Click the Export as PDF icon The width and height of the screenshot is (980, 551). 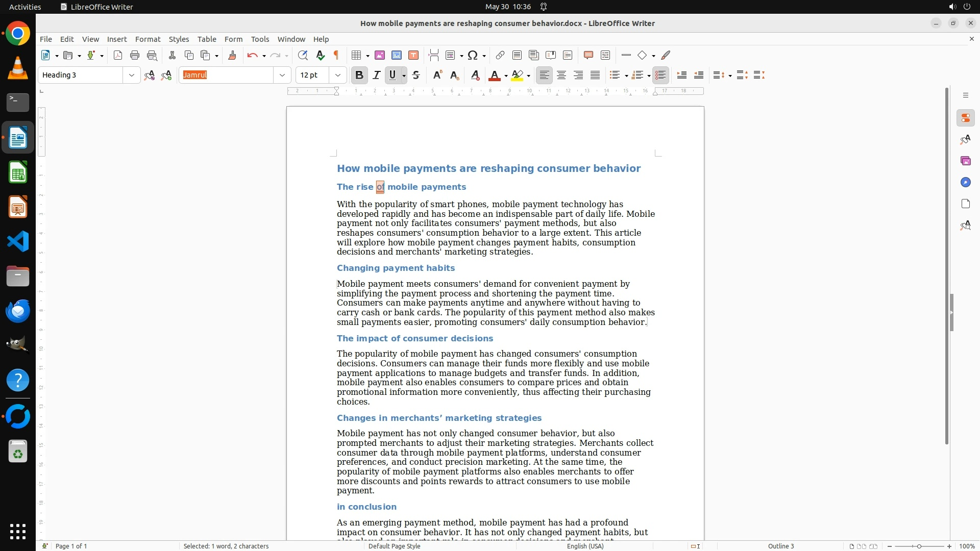[118, 55]
